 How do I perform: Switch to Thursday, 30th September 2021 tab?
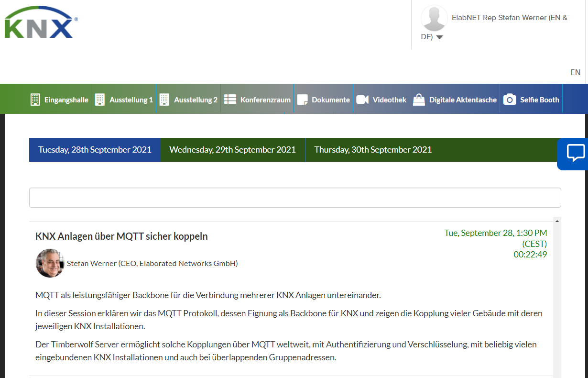[373, 150]
